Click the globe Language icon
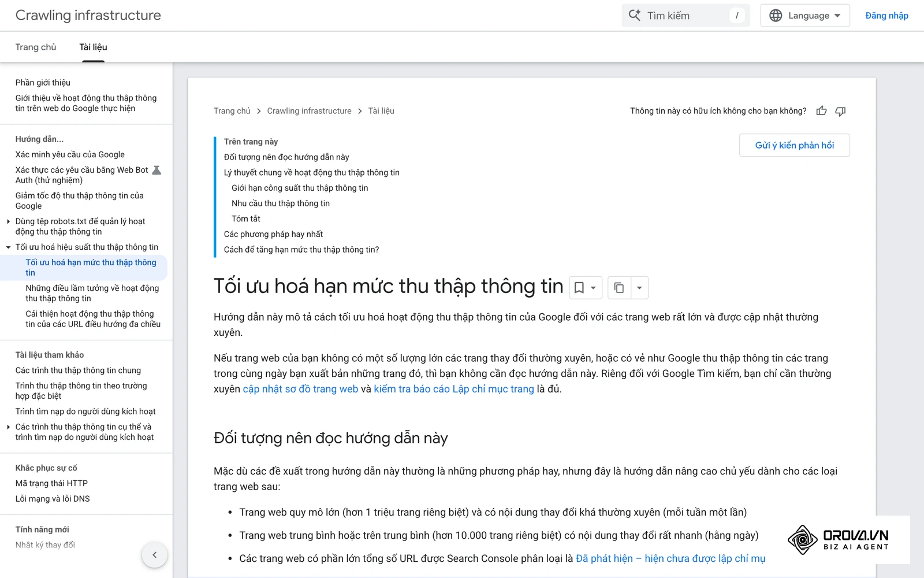The image size is (924, 578). tap(776, 16)
